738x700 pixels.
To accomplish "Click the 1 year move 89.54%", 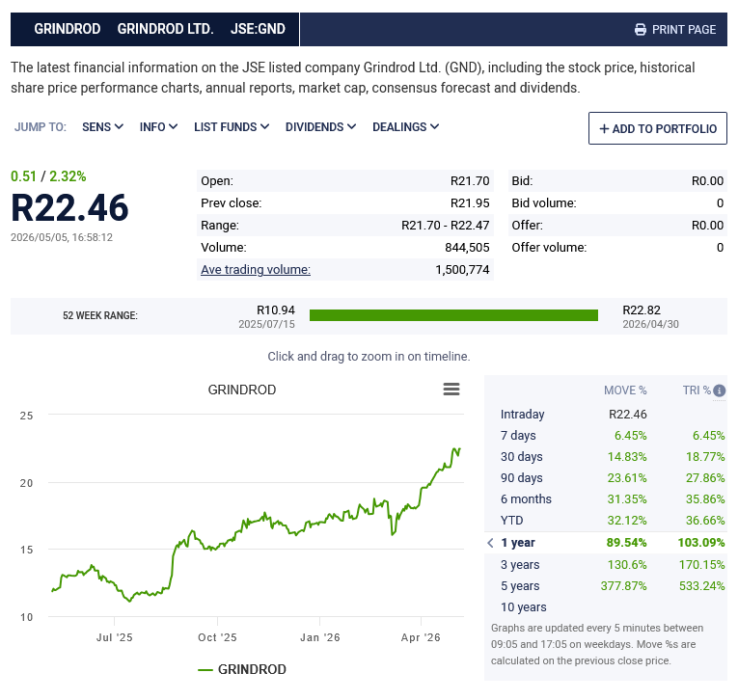I will point(626,543).
